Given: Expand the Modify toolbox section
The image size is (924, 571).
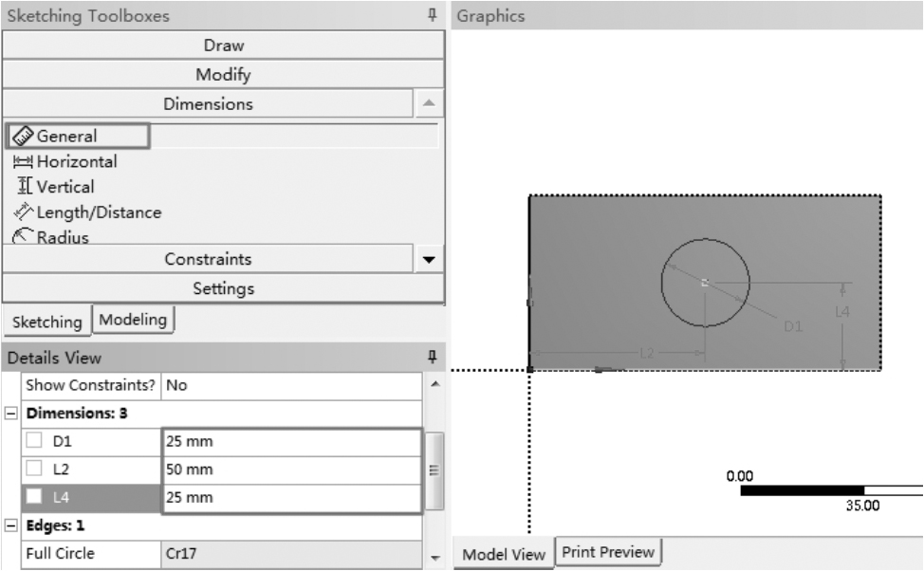Looking at the screenshot, I should (223, 74).
